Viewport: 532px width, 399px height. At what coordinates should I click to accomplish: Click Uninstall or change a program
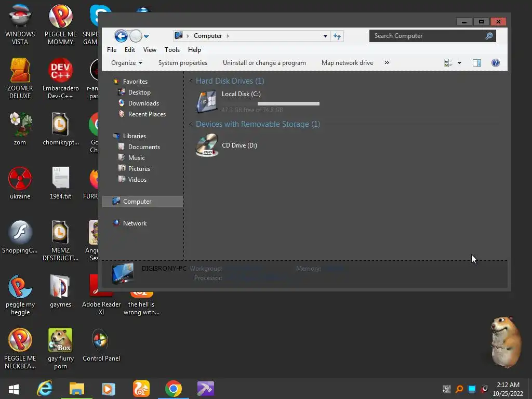(264, 63)
